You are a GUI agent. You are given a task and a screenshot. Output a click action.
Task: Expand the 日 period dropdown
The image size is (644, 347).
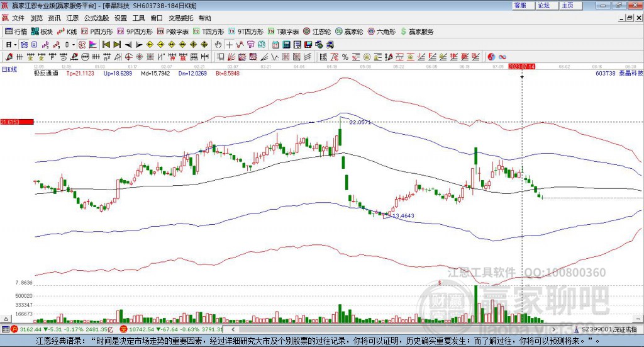pyautogui.click(x=15, y=45)
